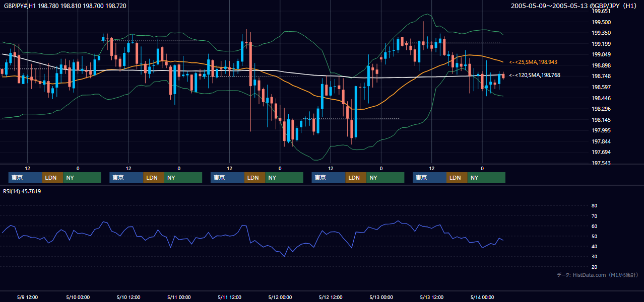Screen dimensions: 644x302
Task: Click the GBPJPY#,H1 symbol header text
Action: (x=65, y=6)
